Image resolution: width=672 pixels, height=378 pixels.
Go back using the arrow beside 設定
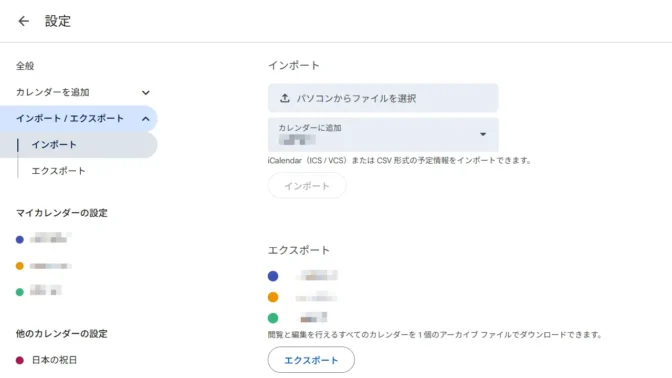tap(24, 21)
